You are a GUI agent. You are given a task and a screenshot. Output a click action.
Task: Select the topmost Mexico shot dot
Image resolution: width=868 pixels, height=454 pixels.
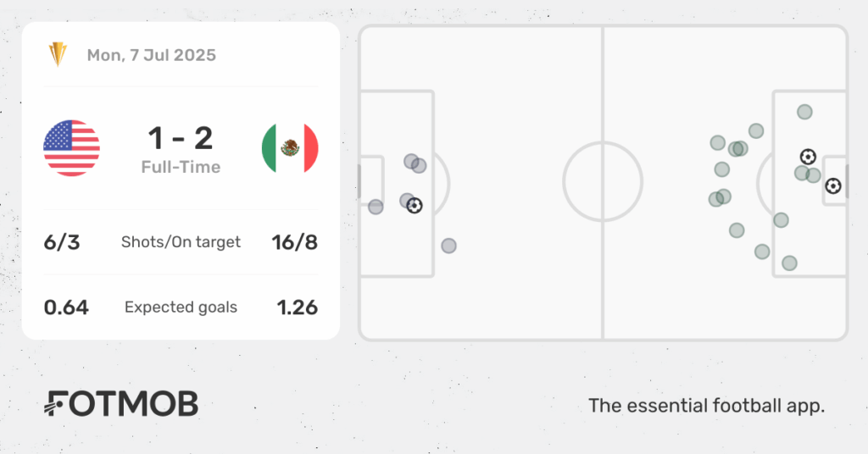pos(805,113)
